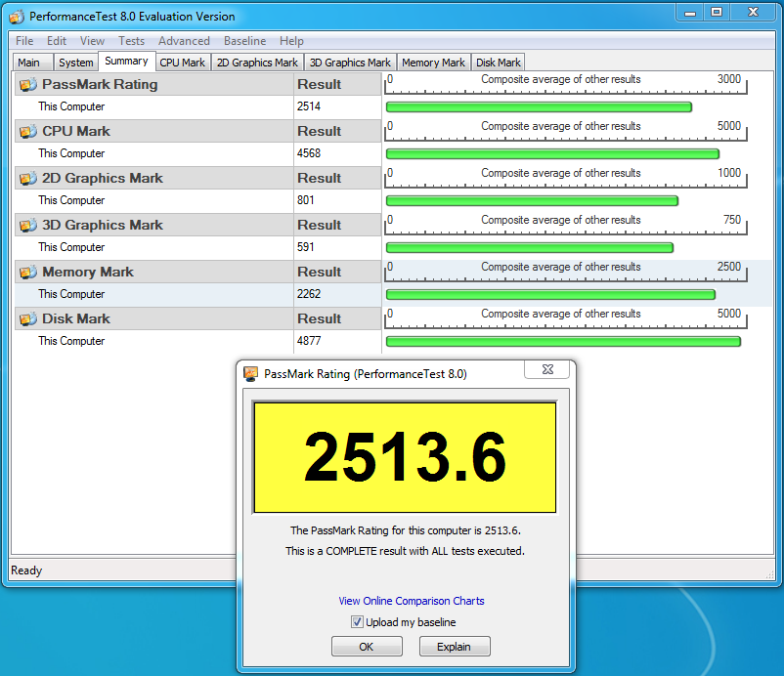Image resolution: width=784 pixels, height=676 pixels.
Task: Open the Help menu
Action: pos(291,41)
